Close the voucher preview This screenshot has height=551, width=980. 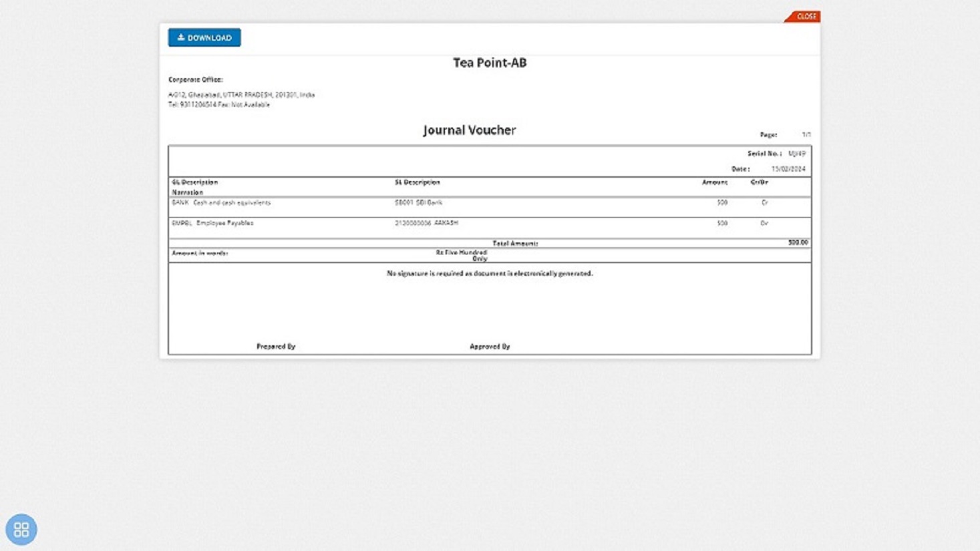804,17
